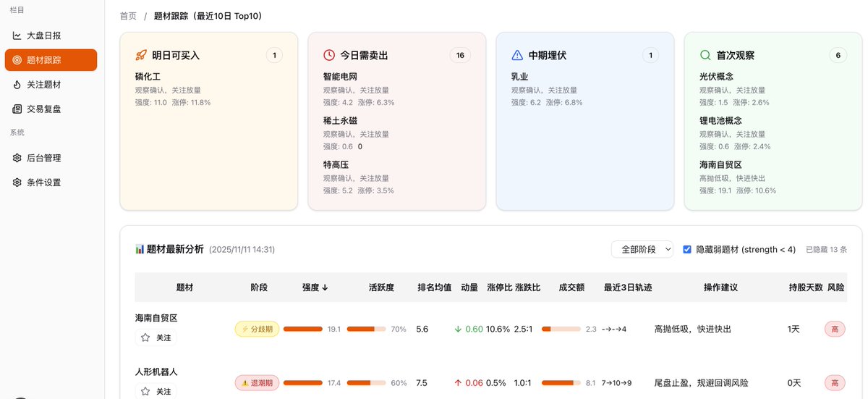The image size is (868, 399).
Task: Click the 高 risk badge for 人形机器人
Action: 835,383
